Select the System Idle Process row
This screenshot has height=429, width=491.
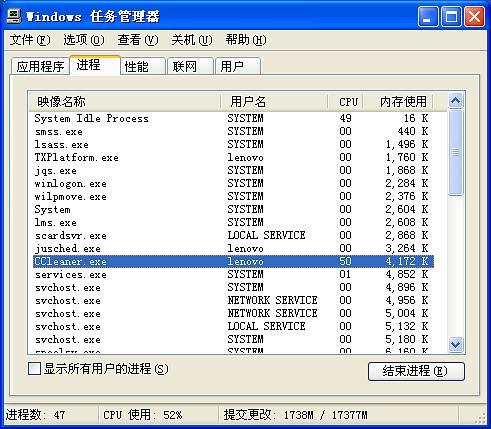click(233, 118)
